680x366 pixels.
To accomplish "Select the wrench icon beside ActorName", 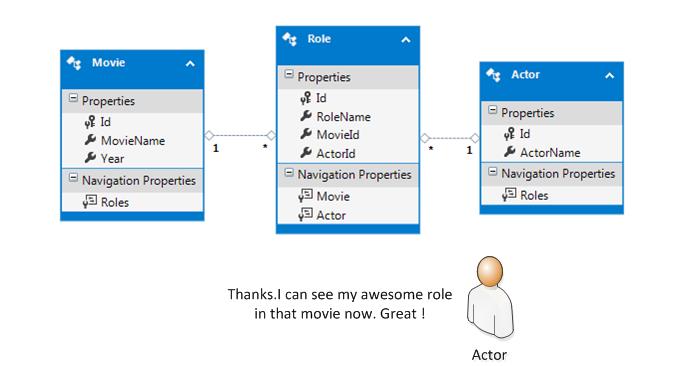I will click(x=510, y=152).
